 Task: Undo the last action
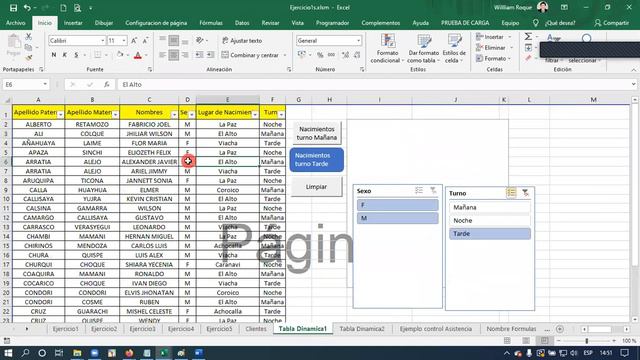27,8
